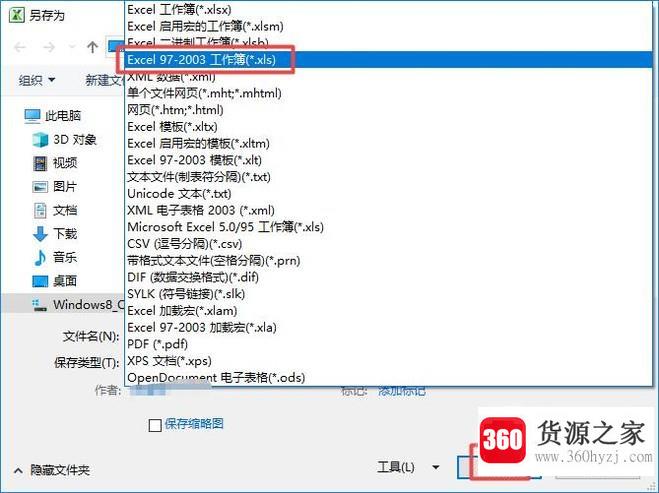Viewport: 659px width, 493px height.
Task: Click the 文档 folder icon
Action: [40, 210]
